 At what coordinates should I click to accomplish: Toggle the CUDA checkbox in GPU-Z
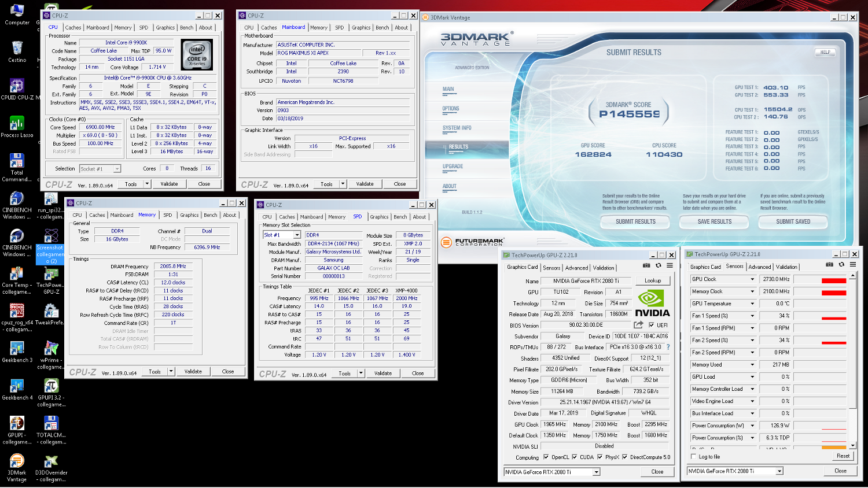pos(574,457)
